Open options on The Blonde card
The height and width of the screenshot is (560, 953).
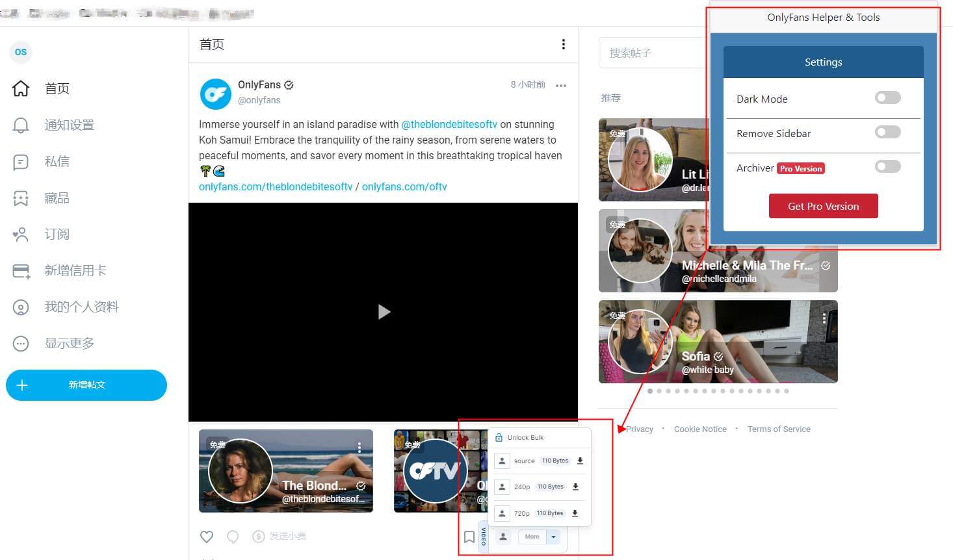coord(359,447)
